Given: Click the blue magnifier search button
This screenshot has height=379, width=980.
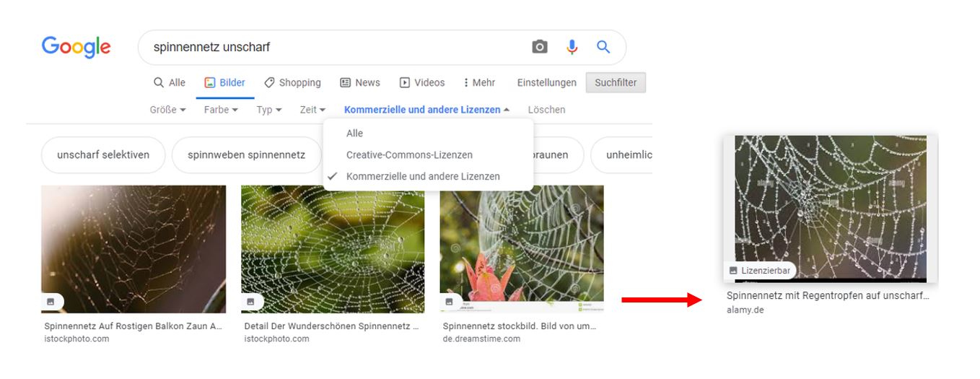Looking at the screenshot, I should point(603,47).
